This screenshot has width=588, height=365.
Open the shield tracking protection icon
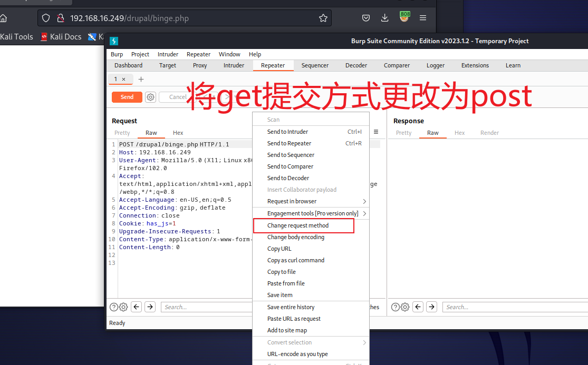coord(46,18)
